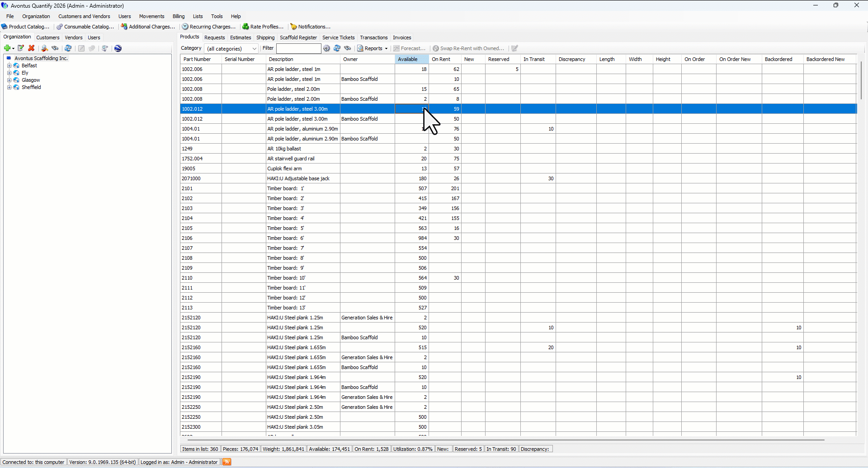This screenshot has height=468, width=868.
Task: Open the File menu
Action: tap(10, 16)
